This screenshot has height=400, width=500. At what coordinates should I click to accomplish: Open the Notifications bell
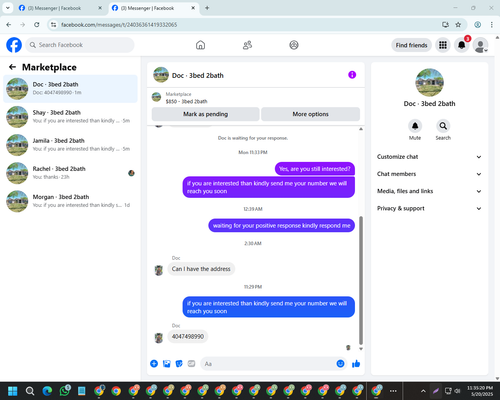462,45
